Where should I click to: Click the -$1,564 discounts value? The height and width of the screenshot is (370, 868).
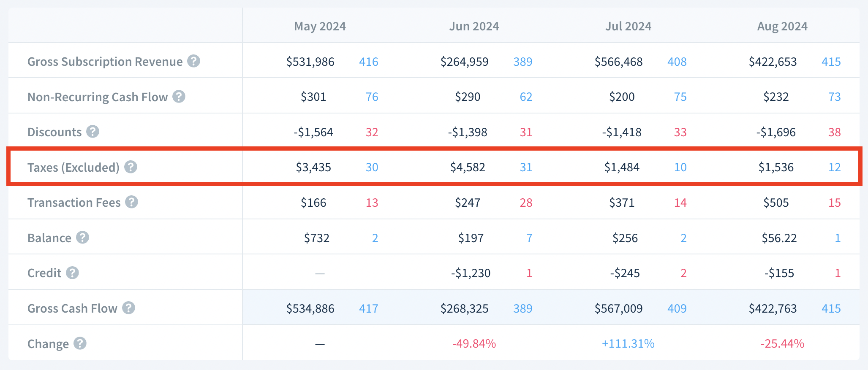click(313, 132)
